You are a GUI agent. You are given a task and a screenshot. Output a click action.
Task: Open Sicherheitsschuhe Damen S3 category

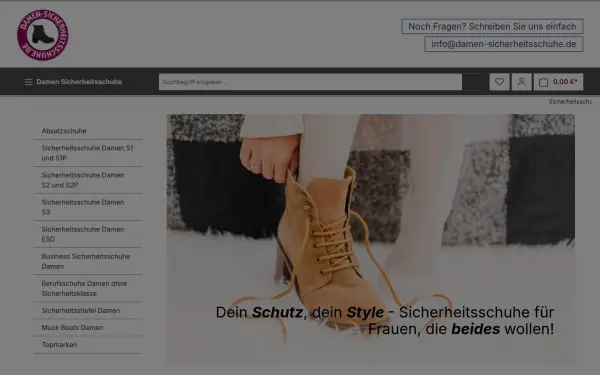tap(88, 207)
